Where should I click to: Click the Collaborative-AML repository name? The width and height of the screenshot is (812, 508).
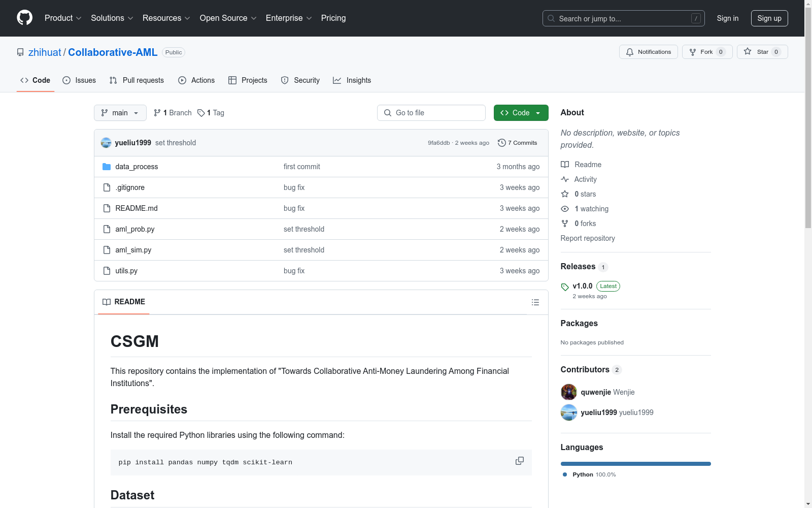(x=113, y=52)
